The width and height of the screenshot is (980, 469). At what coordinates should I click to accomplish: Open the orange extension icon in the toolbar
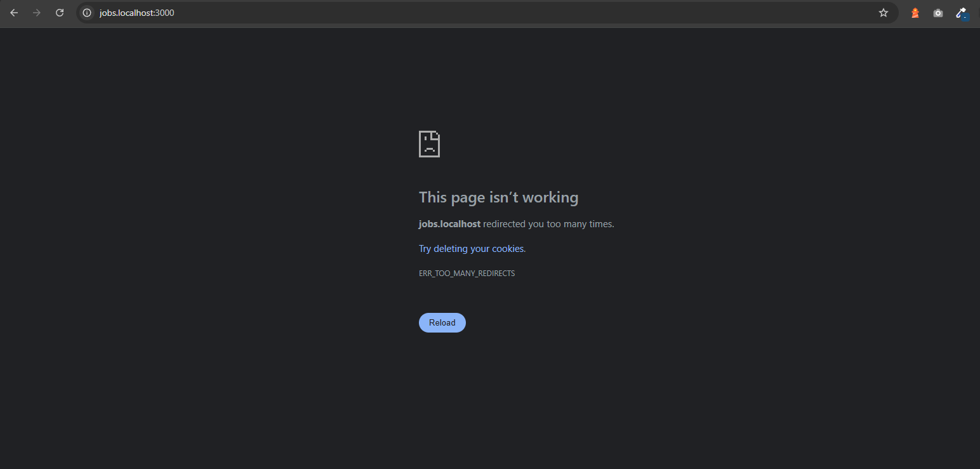(x=915, y=13)
